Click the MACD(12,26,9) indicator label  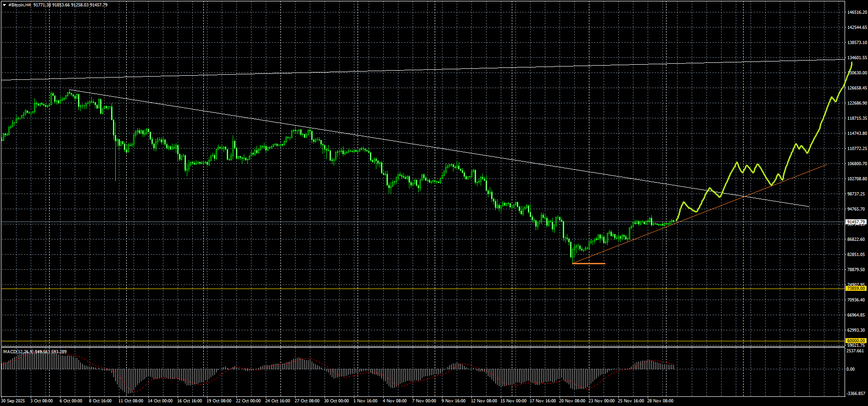pyautogui.click(x=18, y=352)
